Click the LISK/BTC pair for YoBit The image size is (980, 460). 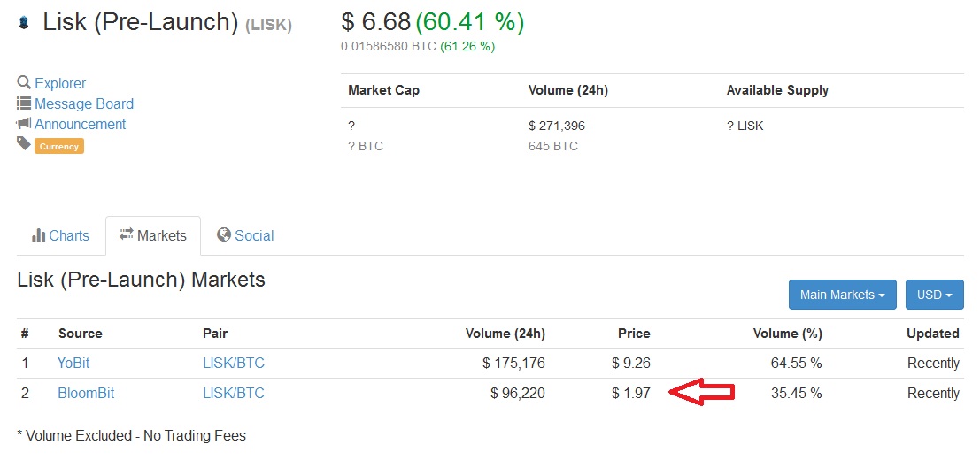[x=234, y=364]
